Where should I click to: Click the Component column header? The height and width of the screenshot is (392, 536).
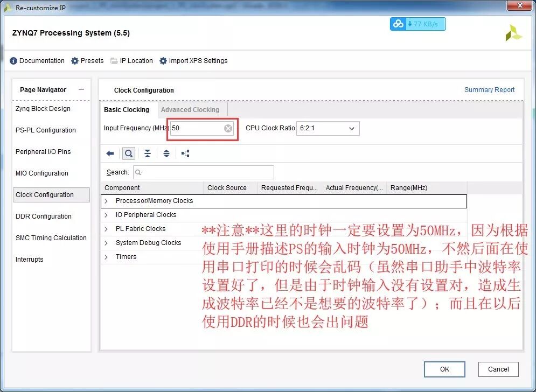click(x=152, y=188)
